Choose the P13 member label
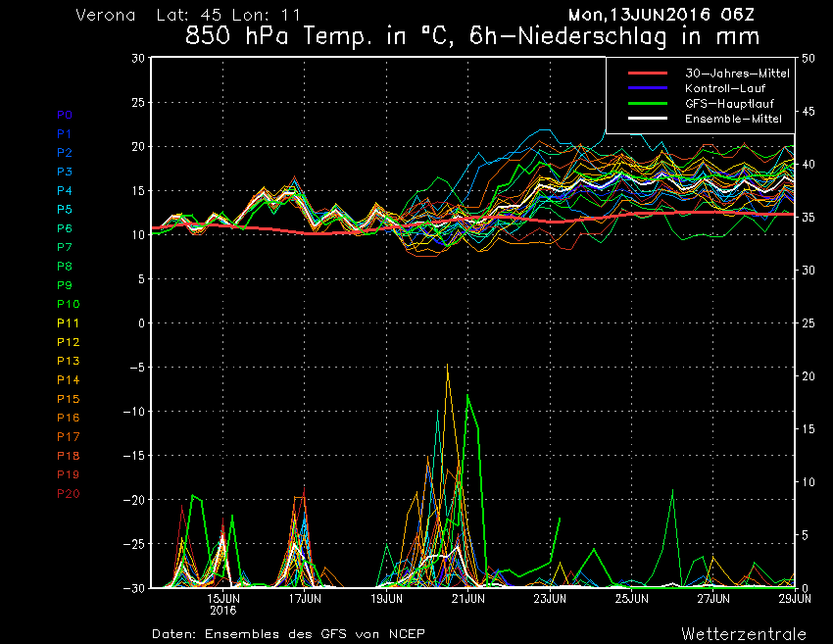Viewport: 833px width, 644px height. [69, 361]
